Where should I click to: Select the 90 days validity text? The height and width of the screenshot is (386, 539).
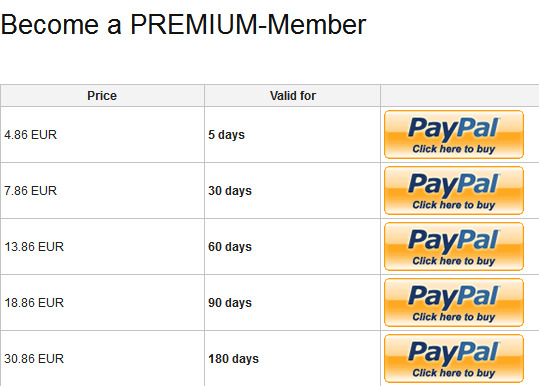pyautogui.click(x=230, y=303)
